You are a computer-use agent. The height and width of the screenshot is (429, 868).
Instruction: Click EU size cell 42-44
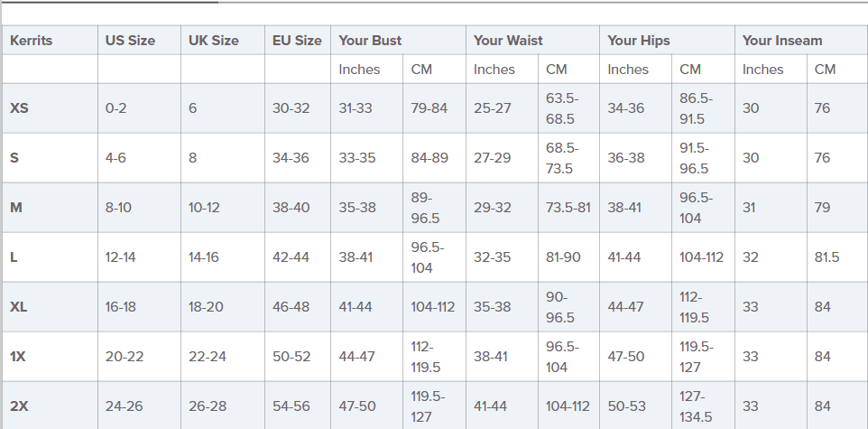click(x=291, y=257)
